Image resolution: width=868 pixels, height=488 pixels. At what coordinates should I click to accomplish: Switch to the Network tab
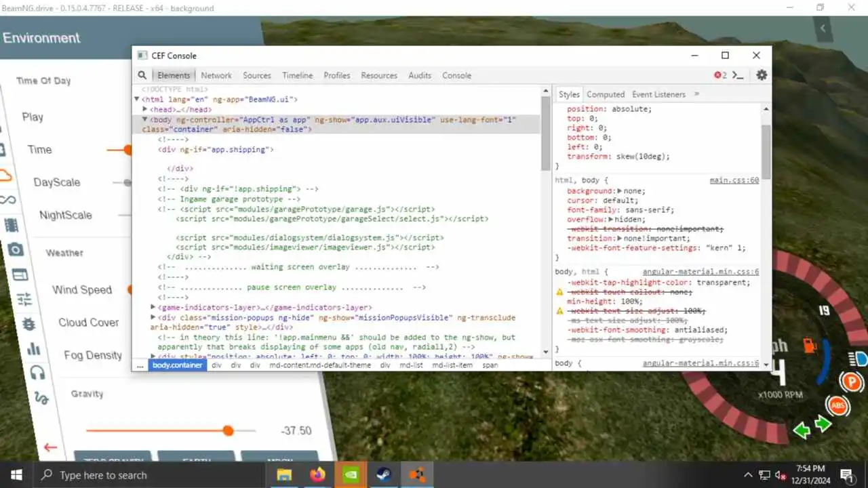[x=216, y=75]
